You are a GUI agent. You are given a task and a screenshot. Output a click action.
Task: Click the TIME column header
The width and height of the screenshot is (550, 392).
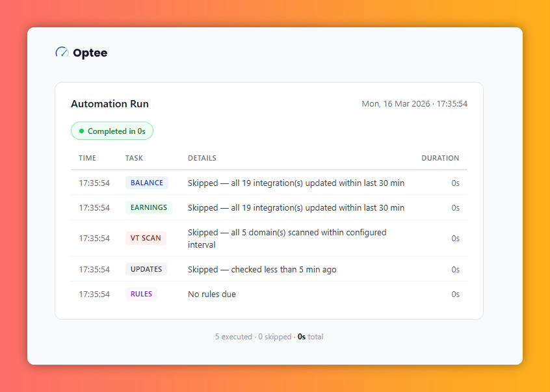point(87,158)
